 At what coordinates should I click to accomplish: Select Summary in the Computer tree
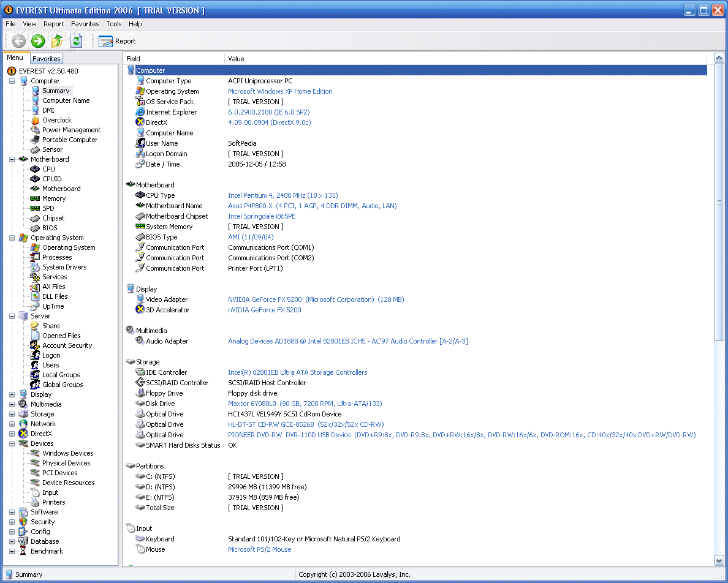click(x=56, y=91)
